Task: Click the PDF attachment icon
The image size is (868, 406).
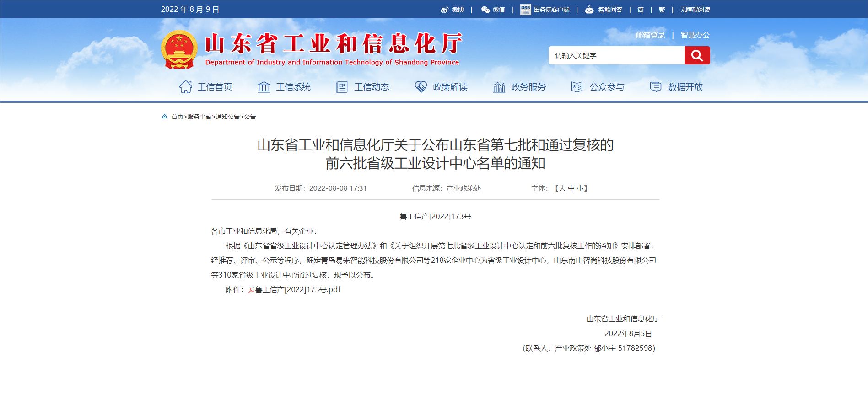Action: [251, 290]
